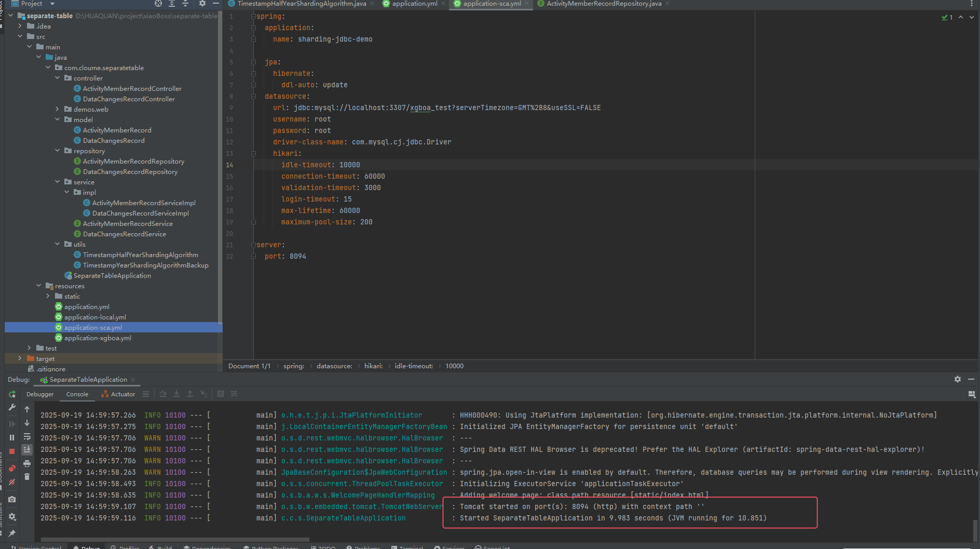The width and height of the screenshot is (980, 549).
Task: Open the Debugger tab
Action: (x=40, y=394)
